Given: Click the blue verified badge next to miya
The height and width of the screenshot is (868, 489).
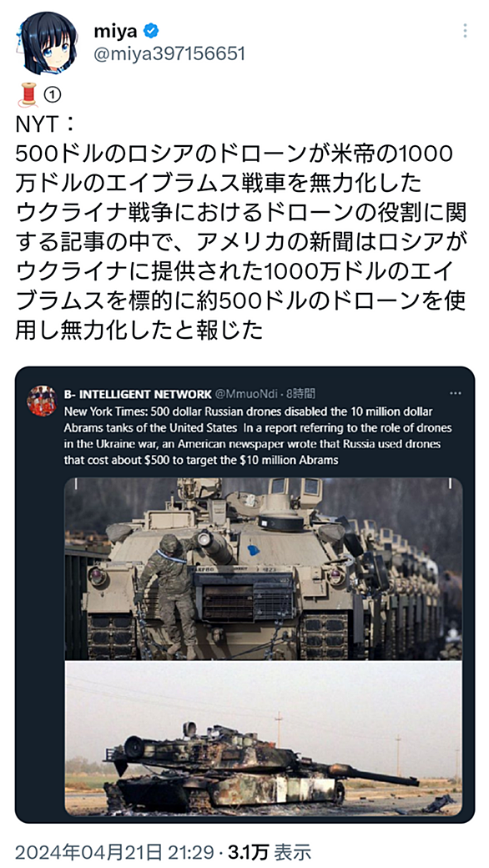Looking at the screenshot, I should pos(151,32).
